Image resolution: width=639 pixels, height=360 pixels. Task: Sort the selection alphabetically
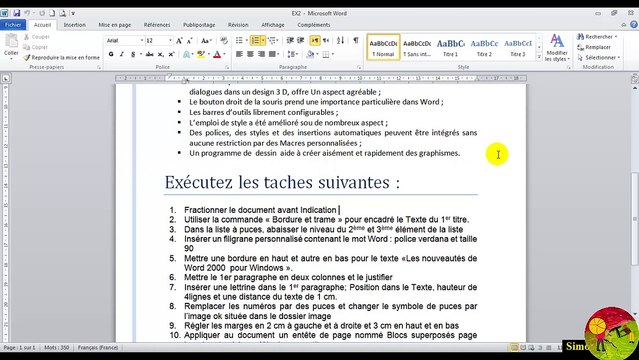click(340, 40)
